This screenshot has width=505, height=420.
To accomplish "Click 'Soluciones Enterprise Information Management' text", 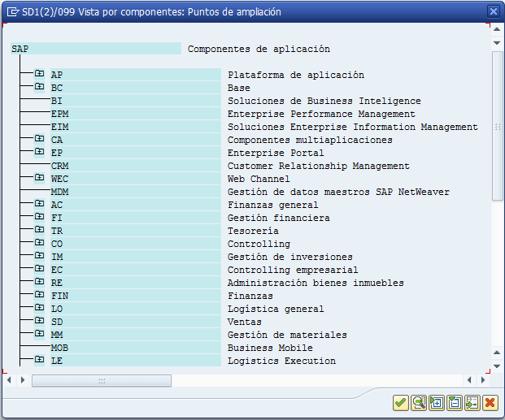I will point(353,127).
